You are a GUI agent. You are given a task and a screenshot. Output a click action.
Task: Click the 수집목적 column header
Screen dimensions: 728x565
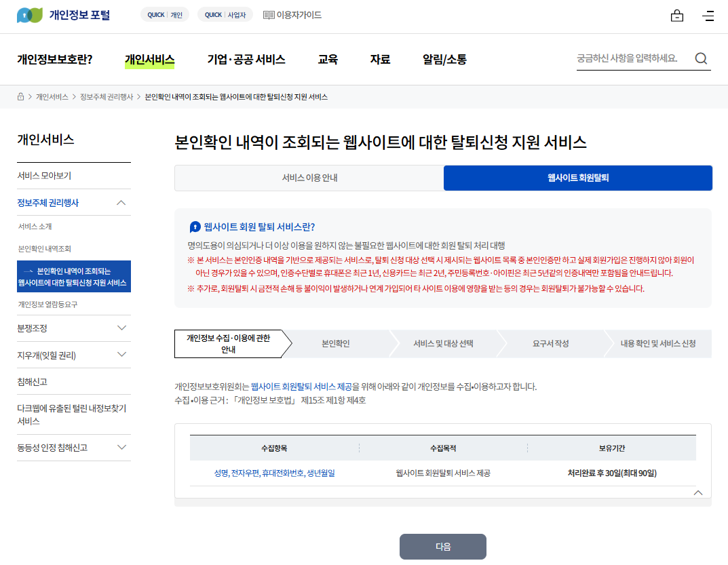(443, 448)
